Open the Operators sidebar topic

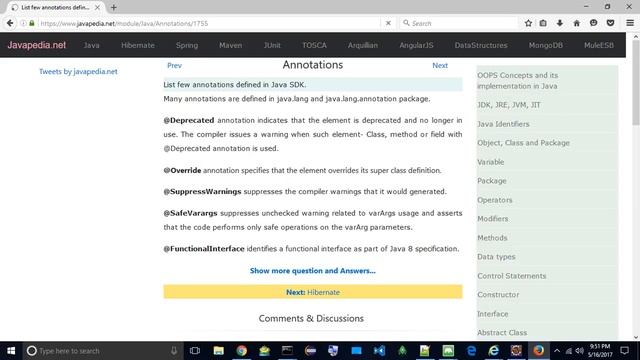(495, 200)
